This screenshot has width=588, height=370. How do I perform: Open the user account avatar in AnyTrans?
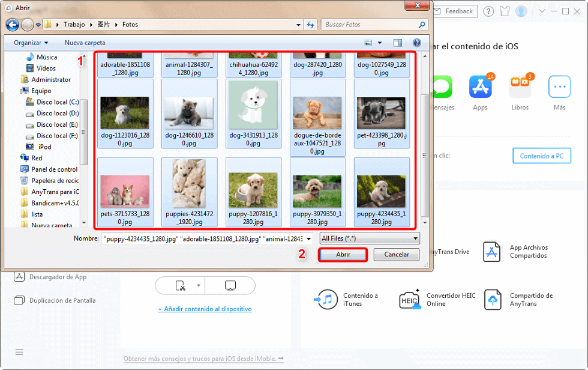point(521,11)
